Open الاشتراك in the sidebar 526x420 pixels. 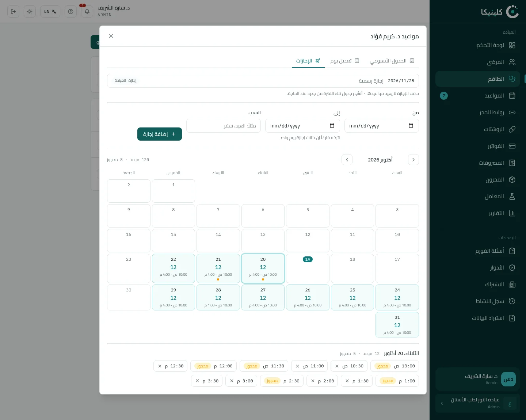478,285
